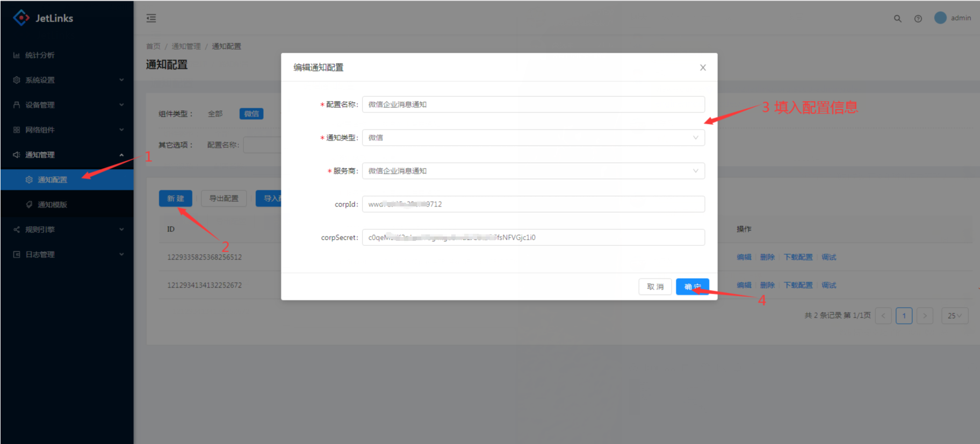
Task: Delete row 1212934134132252672
Action: [x=767, y=285]
